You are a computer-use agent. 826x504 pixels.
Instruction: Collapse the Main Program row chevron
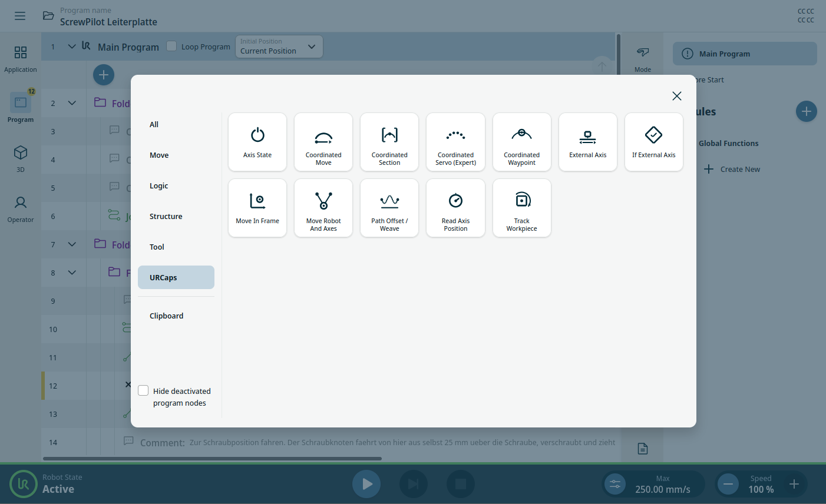click(x=72, y=47)
